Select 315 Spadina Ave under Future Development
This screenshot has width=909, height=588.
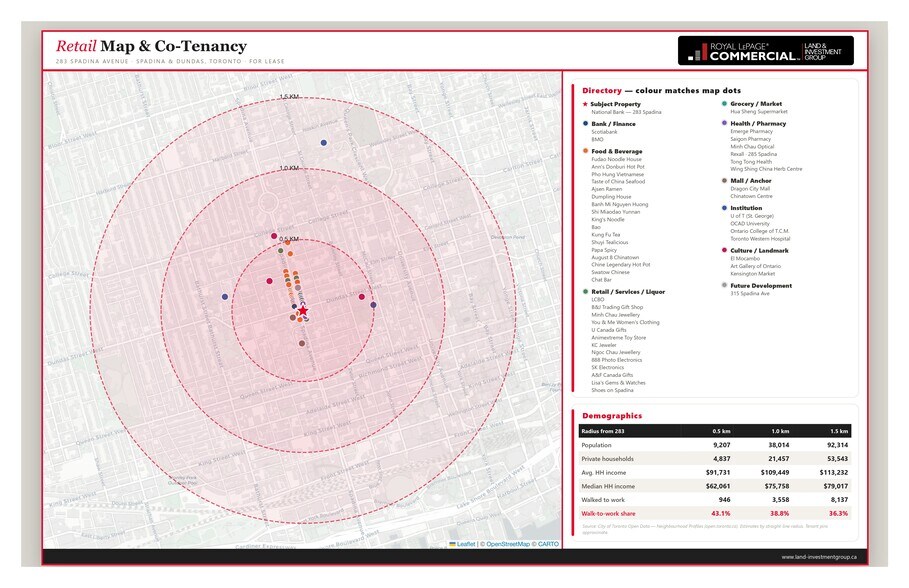pyautogui.click(x=750, y=293)
